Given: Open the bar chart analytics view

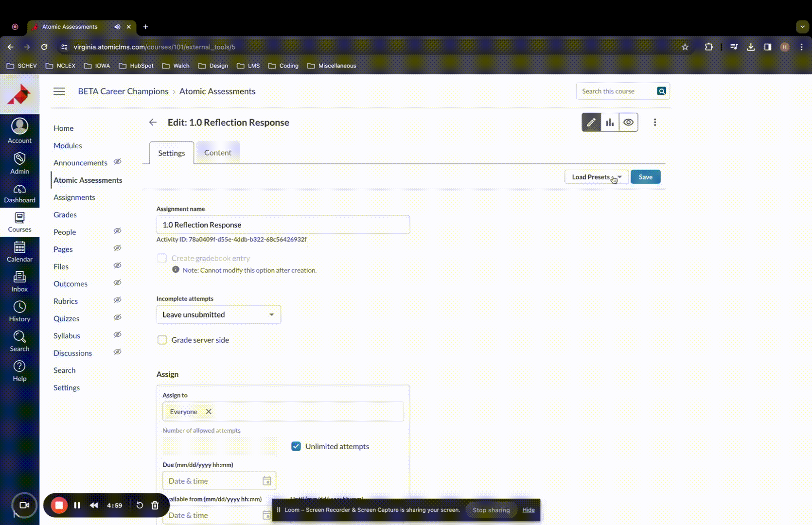Looking at the screenshot, I should pyautogui.click(x=610, y=122).
